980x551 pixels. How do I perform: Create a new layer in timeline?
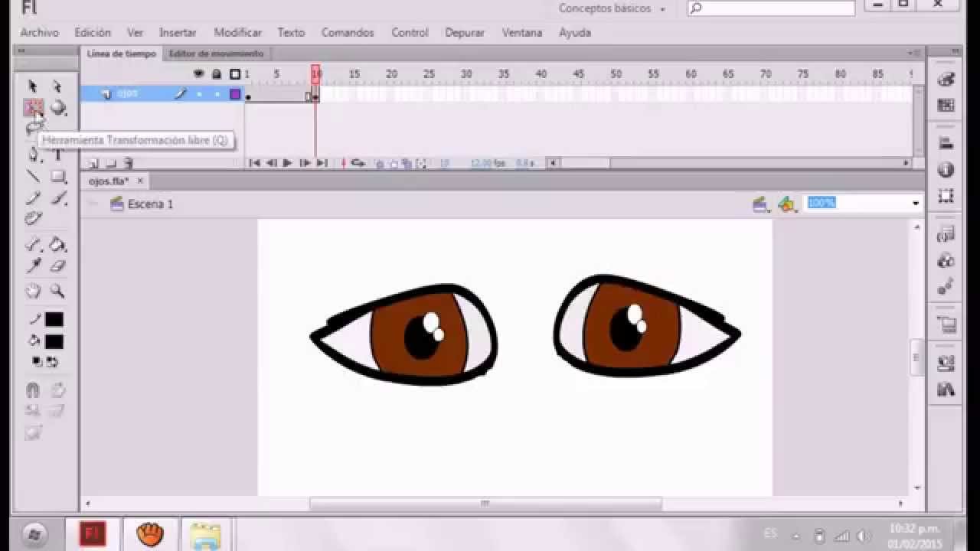(93, 163)
